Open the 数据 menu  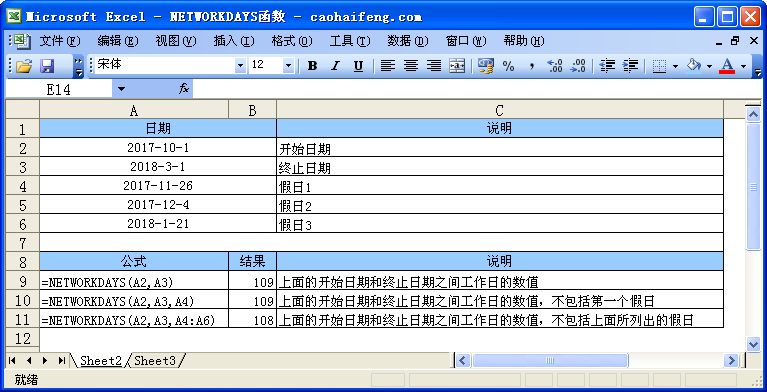(408, 41)
